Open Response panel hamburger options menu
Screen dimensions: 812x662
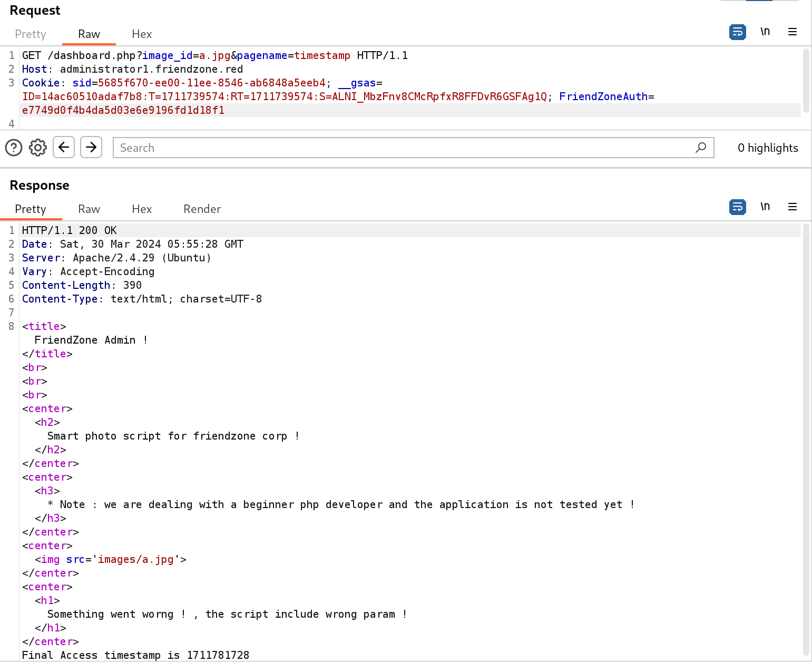[793, 207]
